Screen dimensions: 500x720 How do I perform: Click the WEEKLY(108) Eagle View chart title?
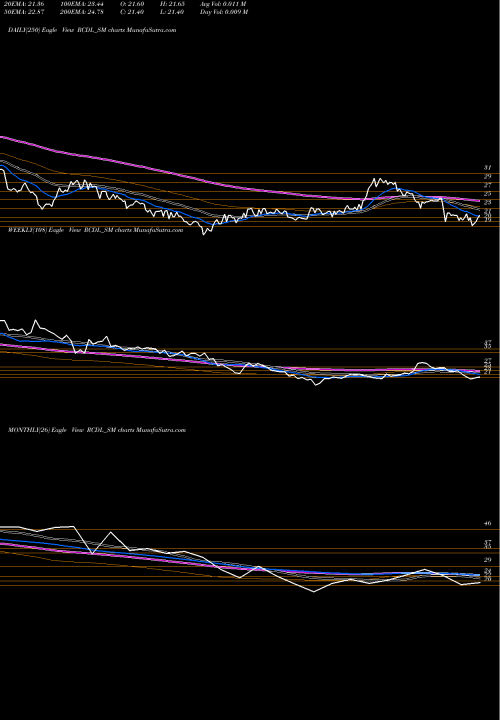pos(96,230)
